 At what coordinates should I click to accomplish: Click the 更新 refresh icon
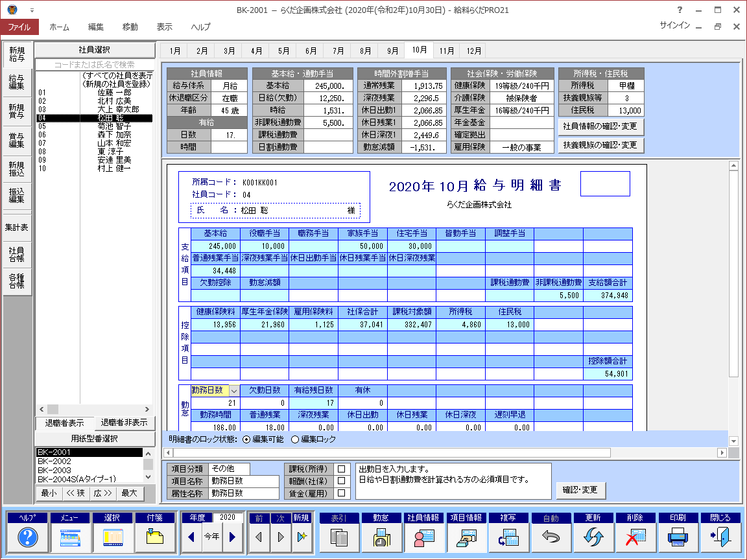tap(593, 537)
